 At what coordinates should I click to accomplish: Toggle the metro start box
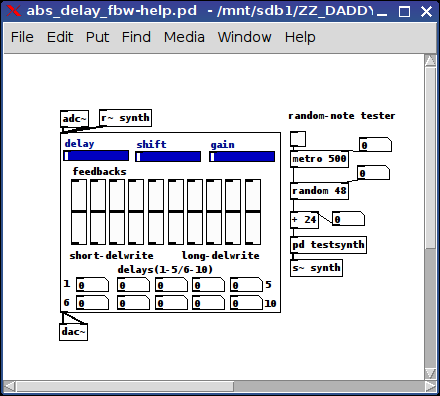click(298, 139)
